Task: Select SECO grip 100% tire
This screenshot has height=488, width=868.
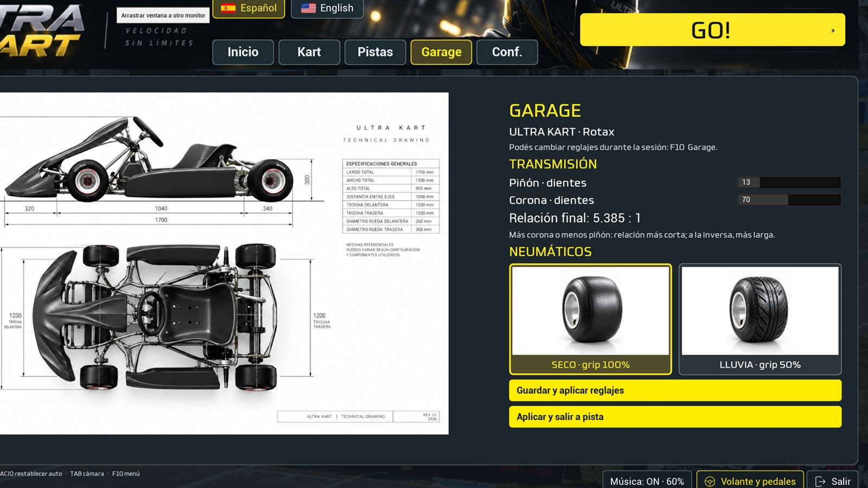Action: coord(590,319)
